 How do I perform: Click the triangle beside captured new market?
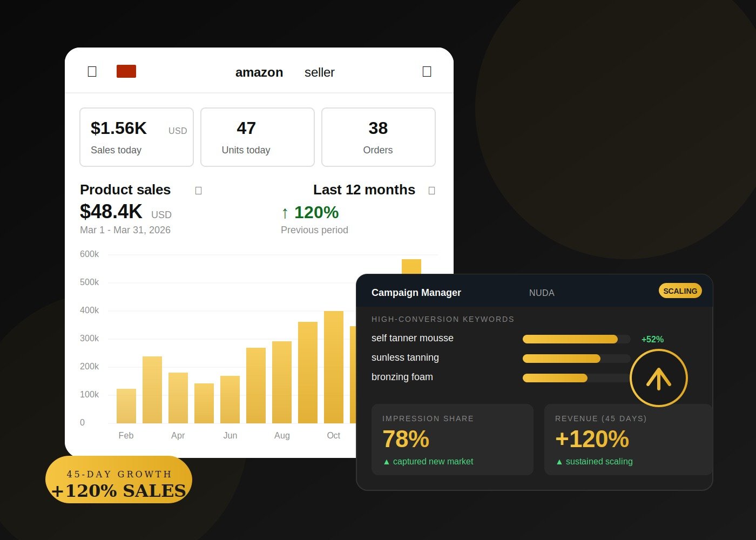(x=386, y=462)
